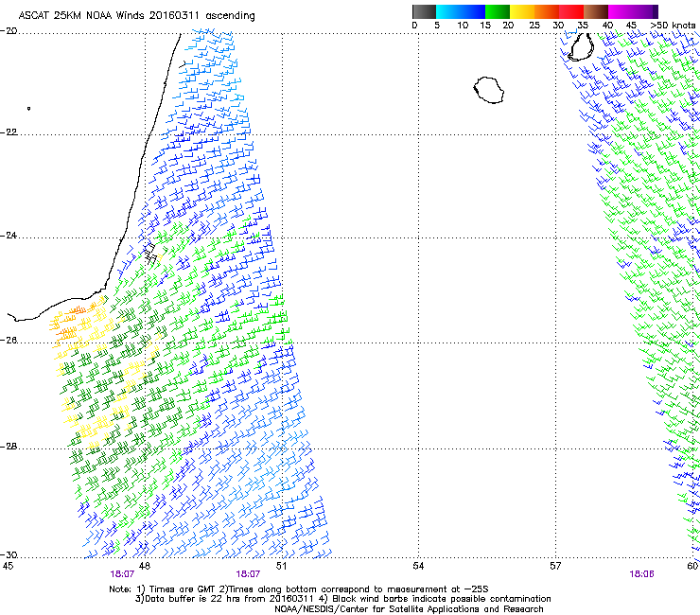Click the brown 35-40 knots color segment
This screenshot has height=615, width=700.
pyautogui.click(x=596, y=11)
